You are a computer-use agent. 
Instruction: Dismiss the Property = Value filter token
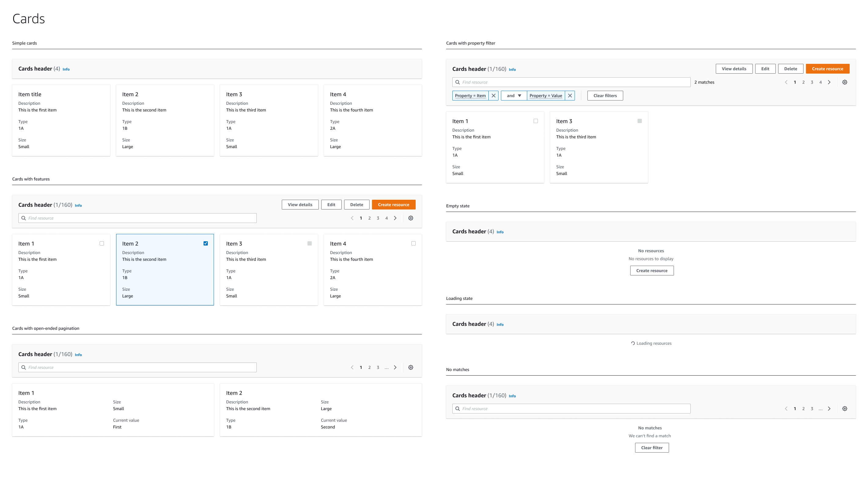point(570,96)
